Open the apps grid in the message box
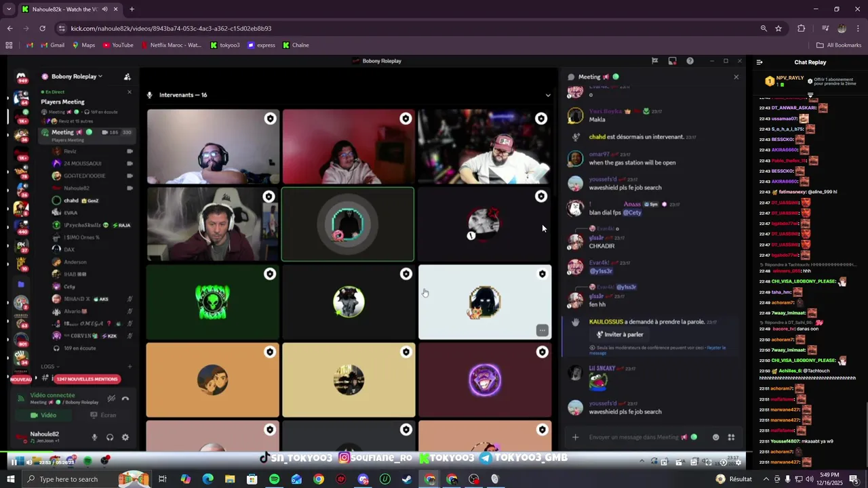Screen dimensions: 868x488 (731, 437)
